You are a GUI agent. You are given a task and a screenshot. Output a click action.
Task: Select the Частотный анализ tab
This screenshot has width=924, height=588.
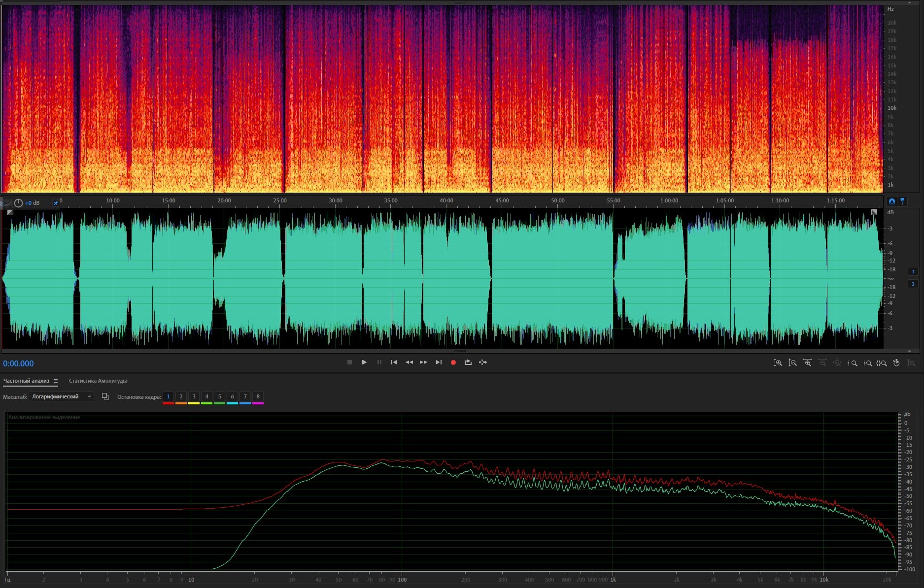[x=26, y=381]
